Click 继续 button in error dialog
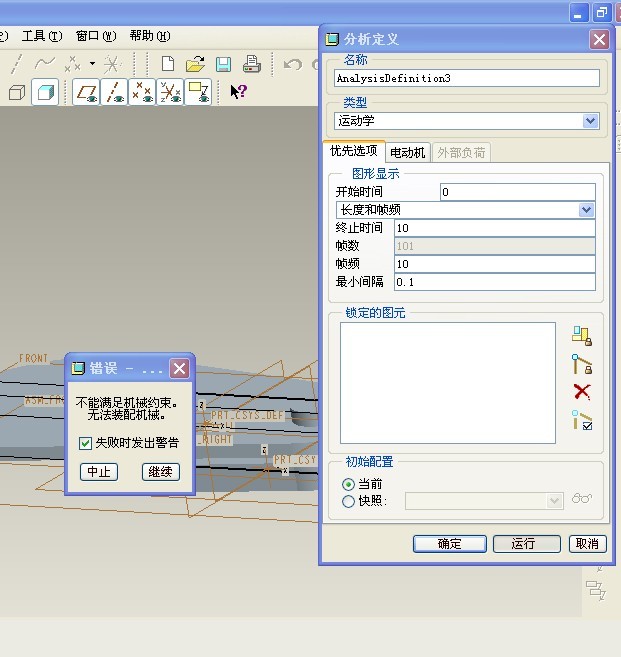This screenshot has width=621, height=657. click(160, 472)
